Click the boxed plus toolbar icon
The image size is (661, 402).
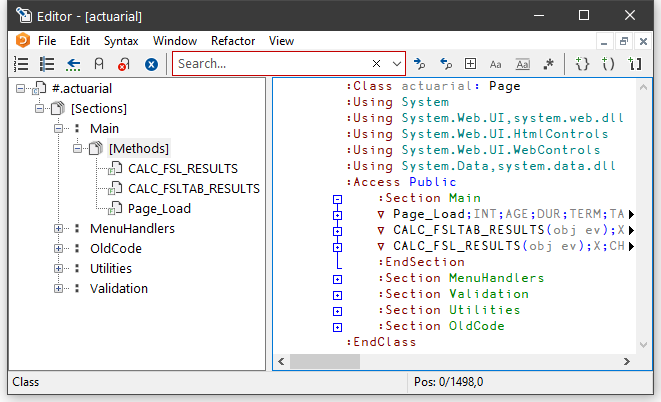point(470,63)
